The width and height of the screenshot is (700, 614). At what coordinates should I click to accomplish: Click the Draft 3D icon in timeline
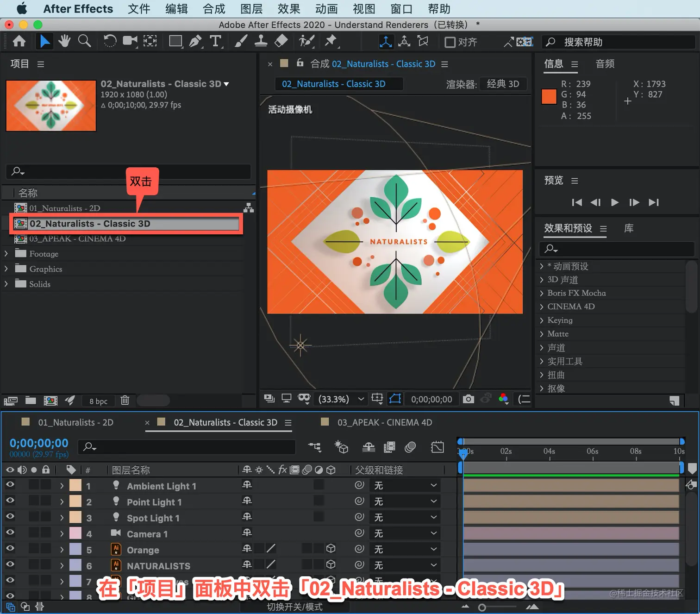[342, 447]
